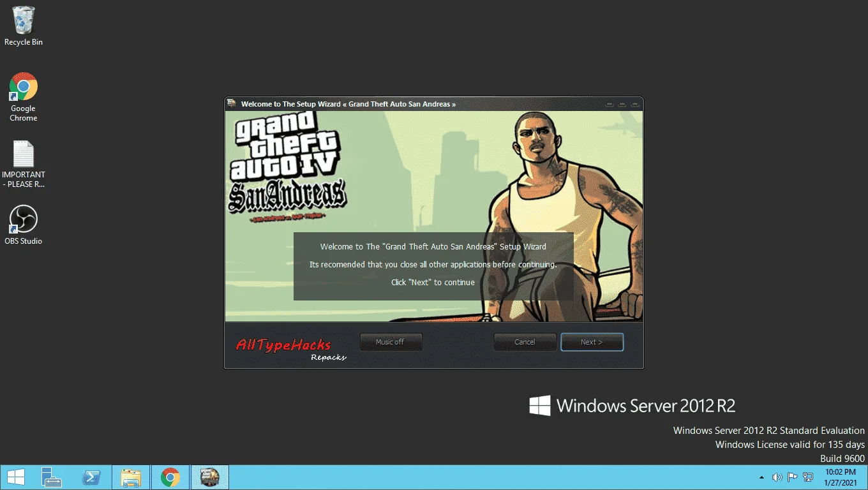Screen dimensions: 868x490
Task: Open File Explorer from the taskbar
Action: [131, 477]
